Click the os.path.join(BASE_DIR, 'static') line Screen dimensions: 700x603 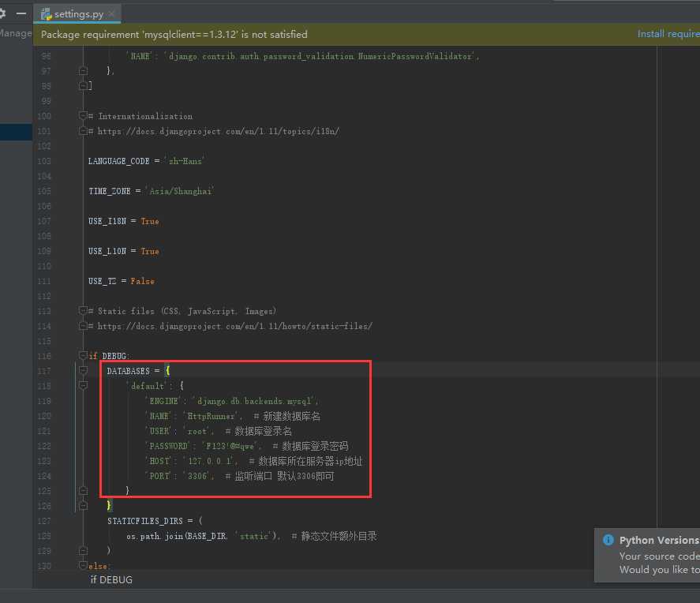203,536
